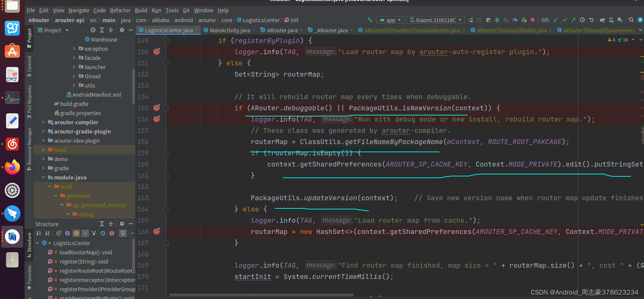
Task: Run the app with the green rerun icon
Action: tap(471, 20)
